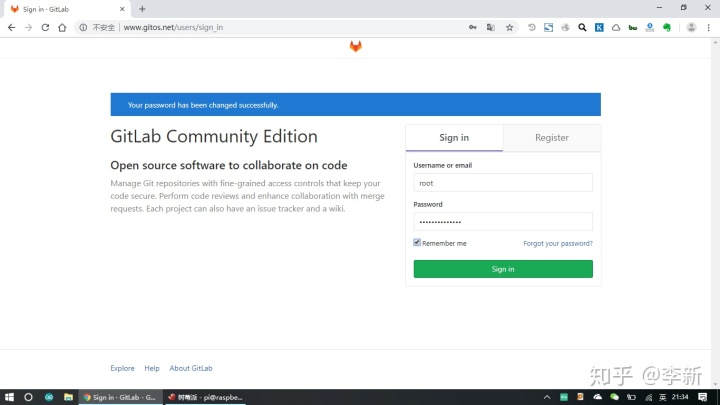Open Chrome three-dot menu
This screenshot has width=720, height=405.
tap(709, 28)
